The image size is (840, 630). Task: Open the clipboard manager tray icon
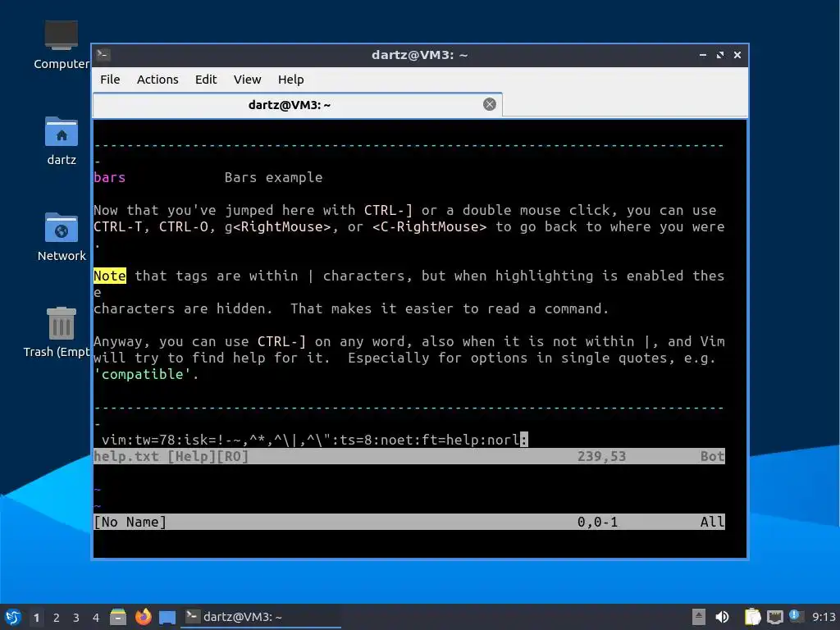pos(753,617)
